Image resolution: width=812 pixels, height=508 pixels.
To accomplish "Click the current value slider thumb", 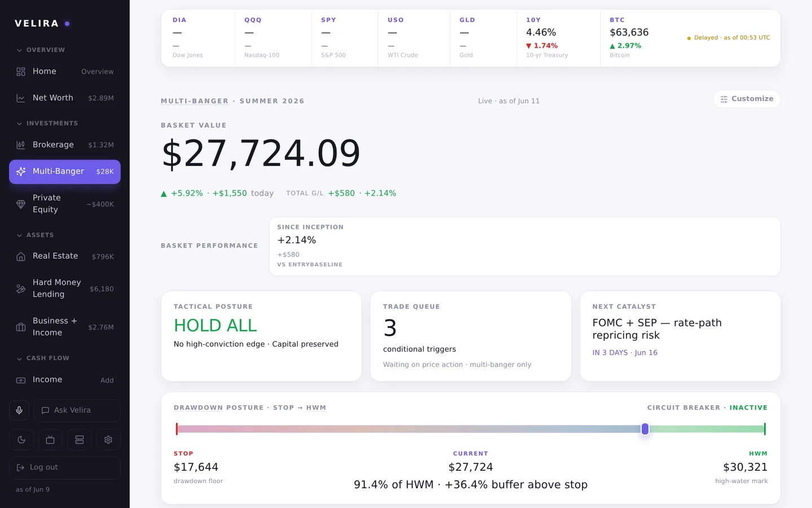I will [645, 429].
